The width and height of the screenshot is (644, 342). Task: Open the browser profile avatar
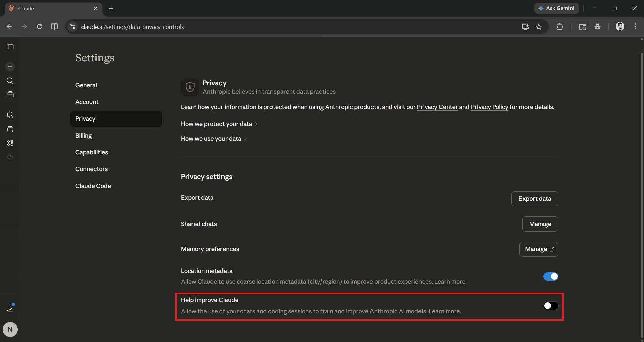click(x=620, y=27)
